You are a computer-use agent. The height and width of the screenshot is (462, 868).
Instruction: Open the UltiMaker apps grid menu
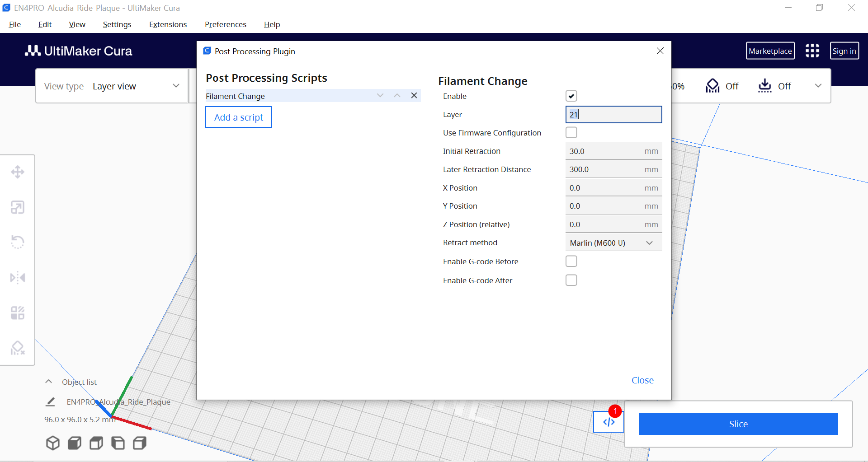point(812,51)
